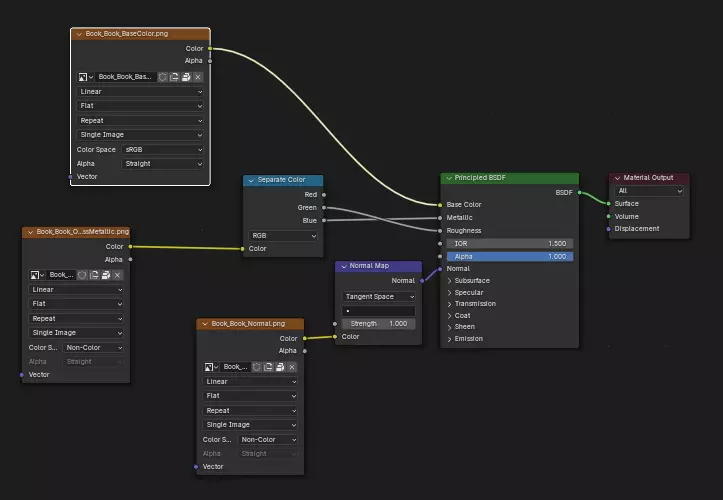
Task: Open Repeat dropdown in Normal texture node
Action: [x=250, y=411]
